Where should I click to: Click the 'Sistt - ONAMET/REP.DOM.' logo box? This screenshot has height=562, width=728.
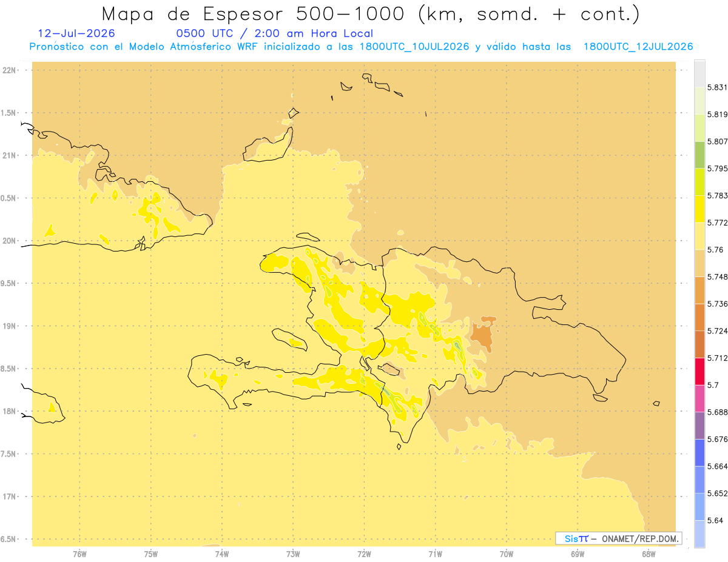click(x=618, y=538)
